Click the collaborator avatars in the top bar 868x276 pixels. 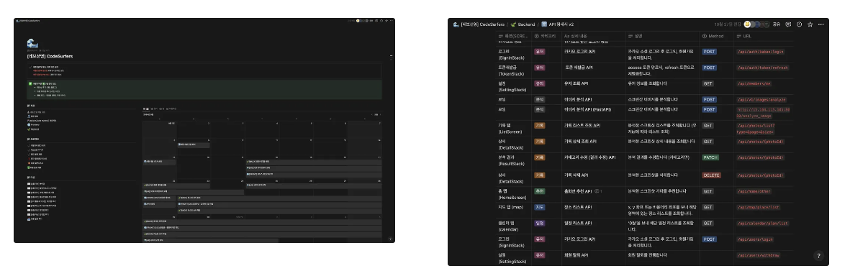pos(756,24)
